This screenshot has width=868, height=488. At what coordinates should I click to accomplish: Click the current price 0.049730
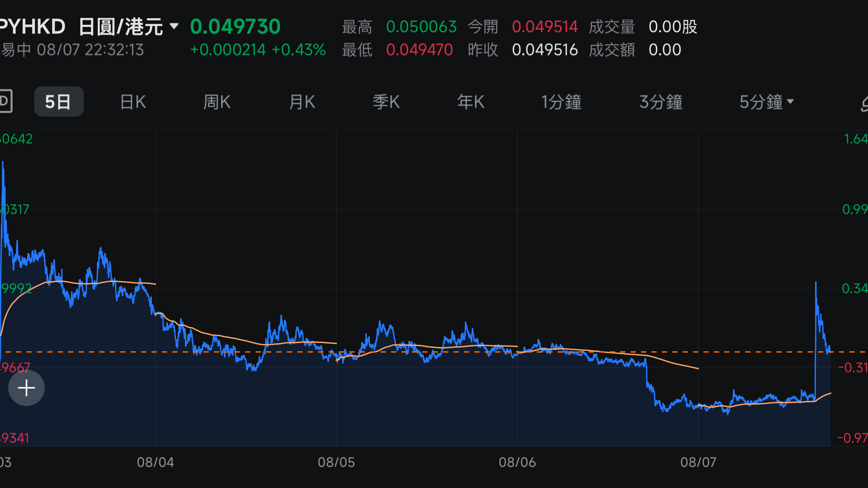click(236, 26)
